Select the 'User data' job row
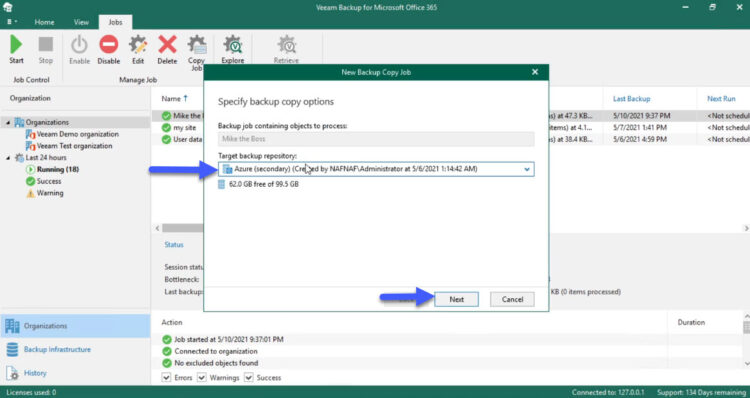 (188, 139)
